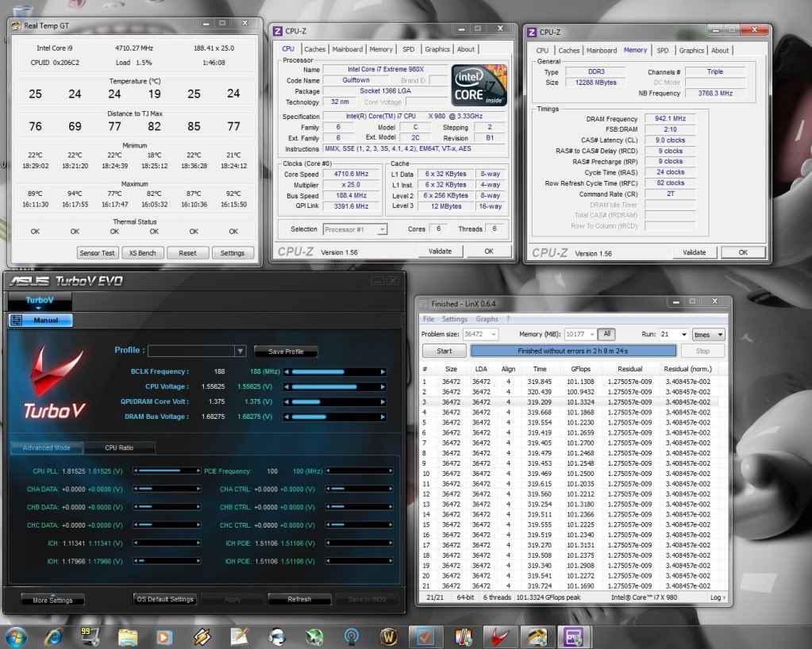Click Z icon of CPU-Z CPU window

[x=278, y=31]
